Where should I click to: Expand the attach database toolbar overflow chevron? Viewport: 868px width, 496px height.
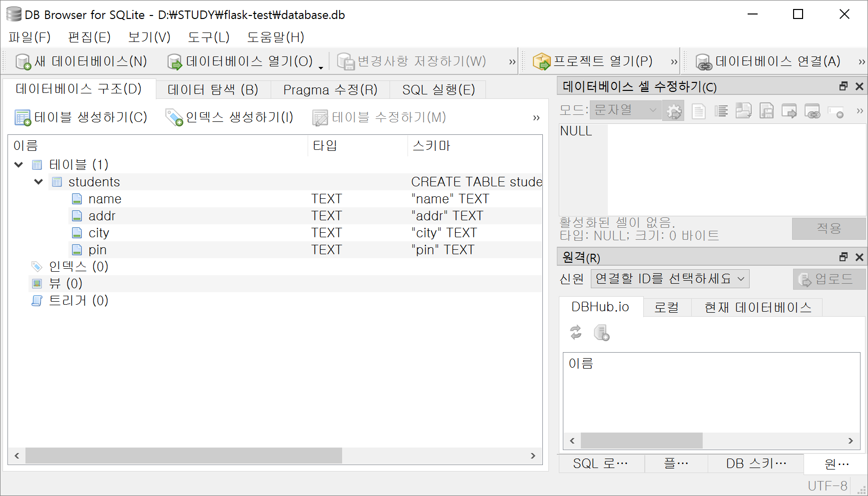click(862, 62)
